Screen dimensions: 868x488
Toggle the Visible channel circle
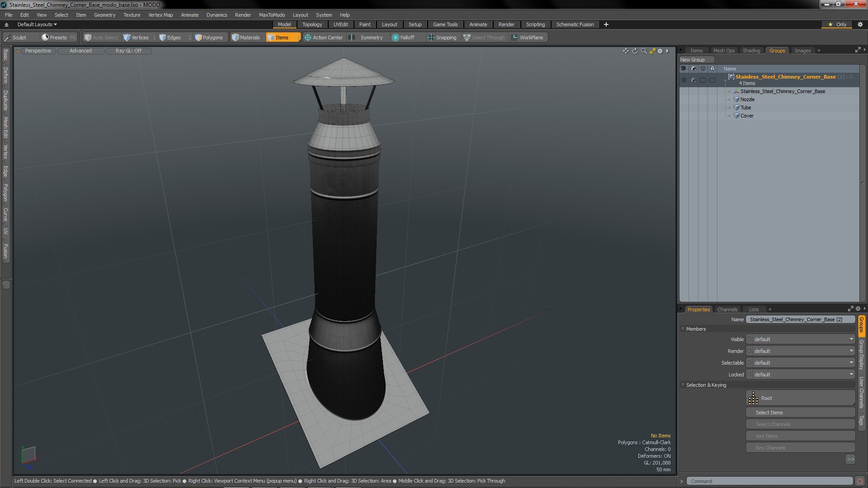pyautogui.click(x=749, y=339)
